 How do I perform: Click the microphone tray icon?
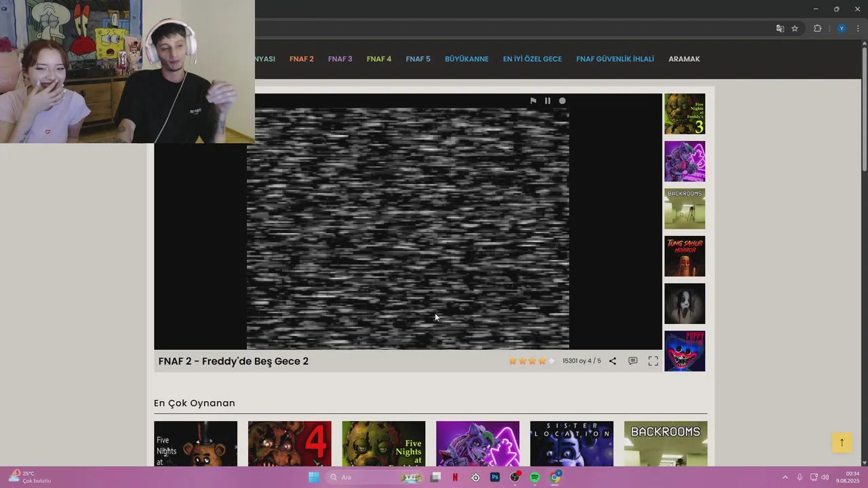click(x=800, y=477)
